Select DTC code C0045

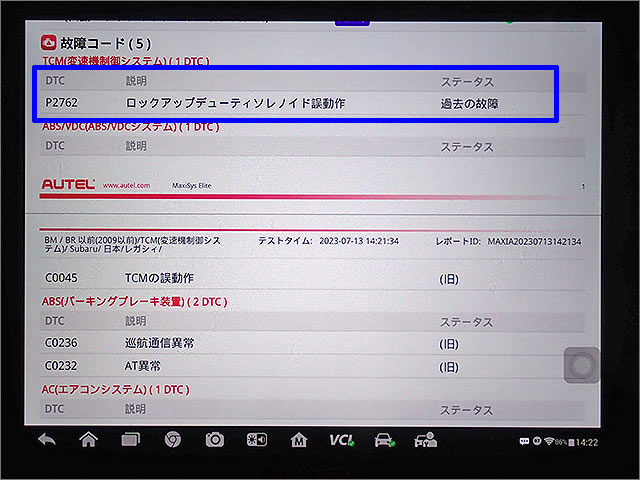pos(61,278)
